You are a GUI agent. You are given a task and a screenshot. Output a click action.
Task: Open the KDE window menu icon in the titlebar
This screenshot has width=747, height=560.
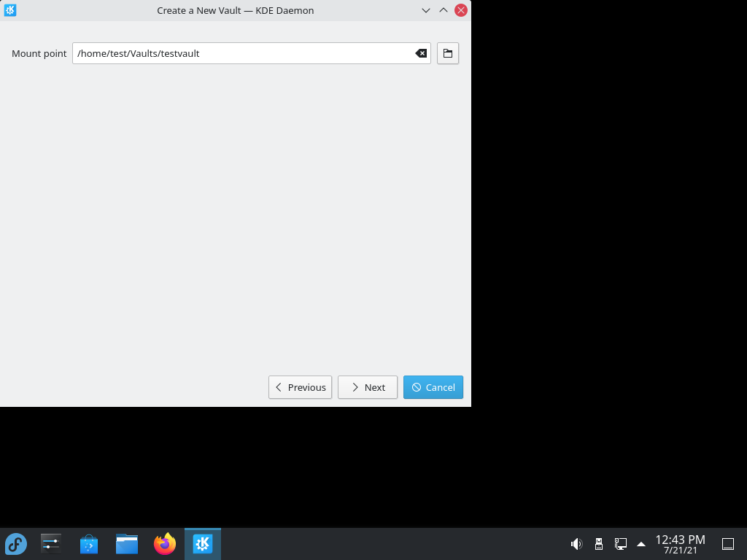10,10
